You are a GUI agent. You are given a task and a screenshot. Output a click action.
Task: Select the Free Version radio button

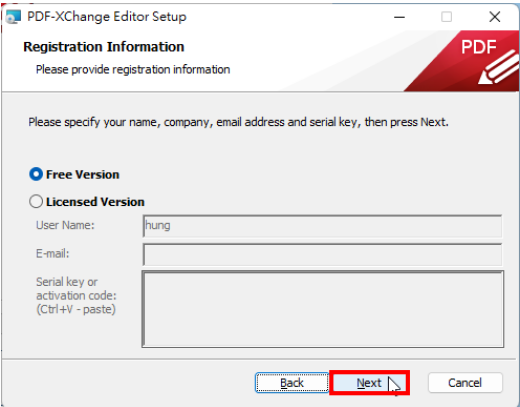[x=36, y=174]
